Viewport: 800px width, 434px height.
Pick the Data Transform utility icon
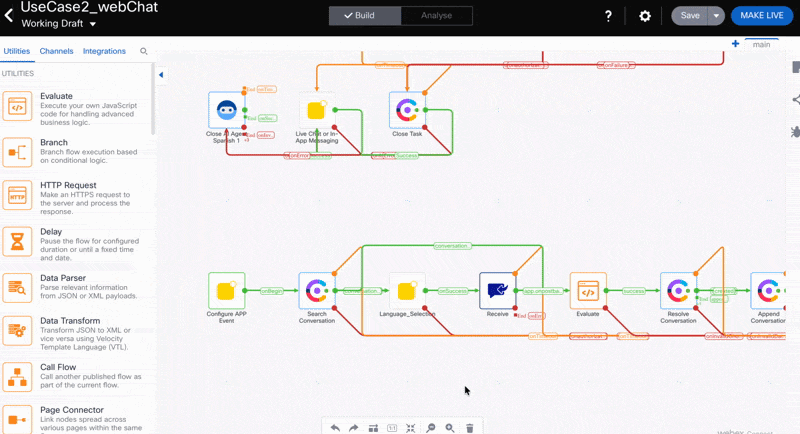pos(17,330)
